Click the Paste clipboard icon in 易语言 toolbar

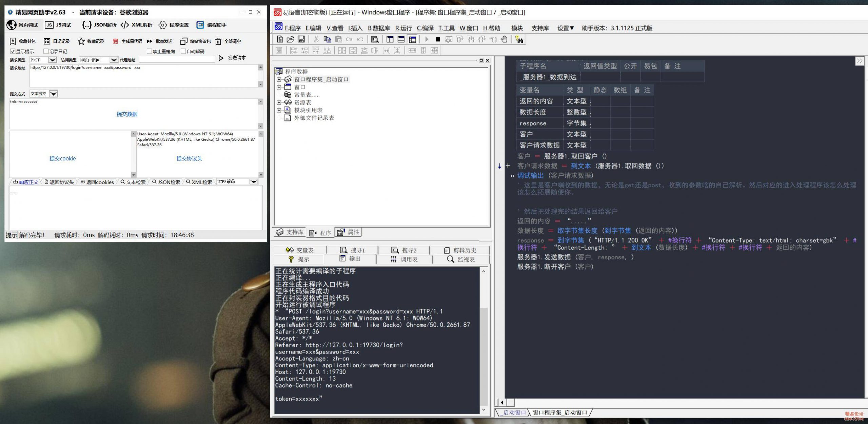pyautogui.click(x=338, y=39)
